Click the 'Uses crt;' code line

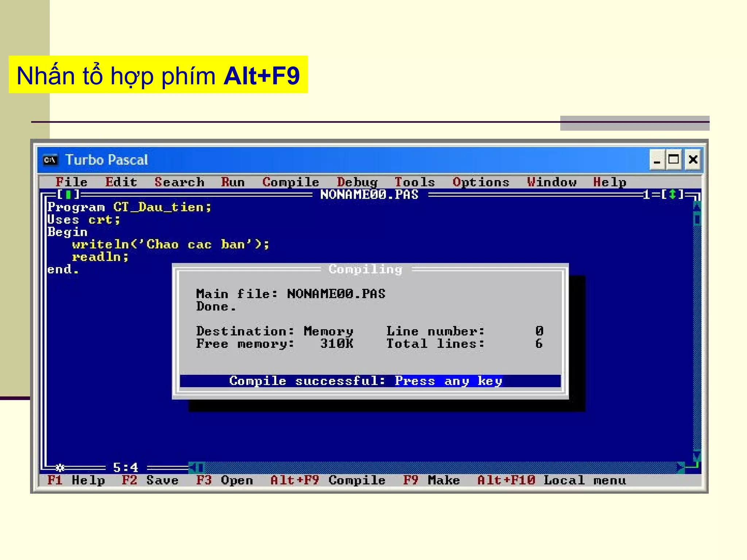coord(84,219)
